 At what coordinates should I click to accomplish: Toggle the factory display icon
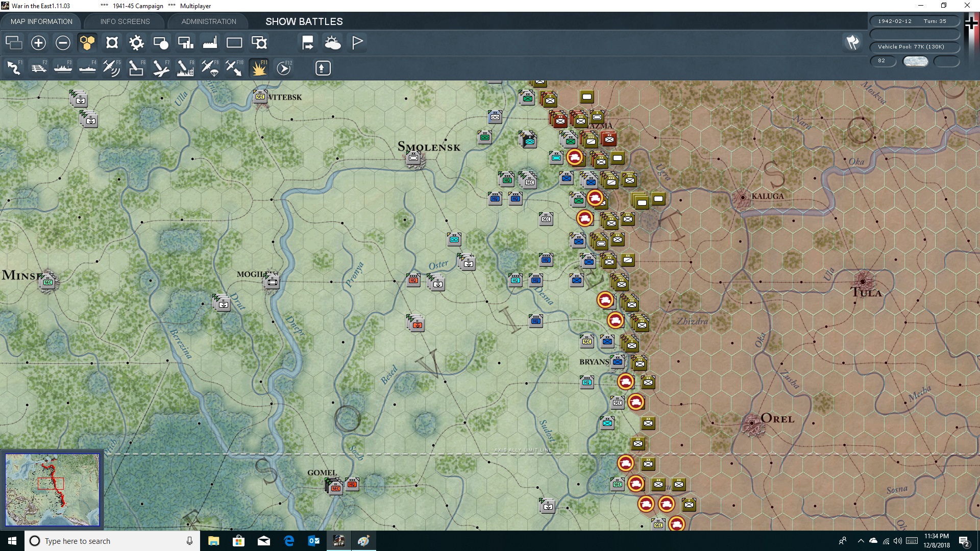coord(210,43)
